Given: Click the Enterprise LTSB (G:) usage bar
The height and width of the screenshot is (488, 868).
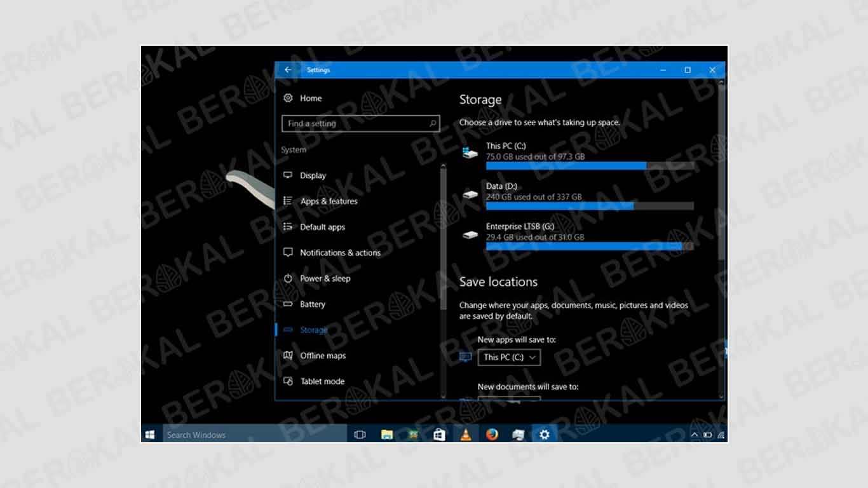Looking at the screenshot, I should pos(590,246).
